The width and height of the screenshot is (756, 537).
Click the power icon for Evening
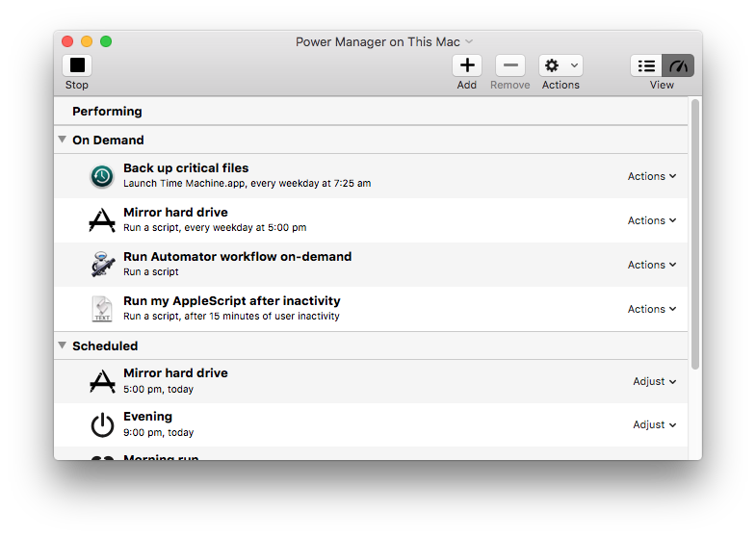coord(102,424)
